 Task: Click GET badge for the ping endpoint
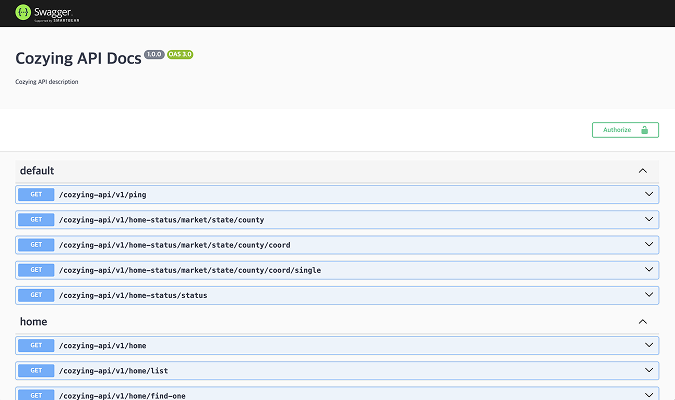tap(35, 194)
